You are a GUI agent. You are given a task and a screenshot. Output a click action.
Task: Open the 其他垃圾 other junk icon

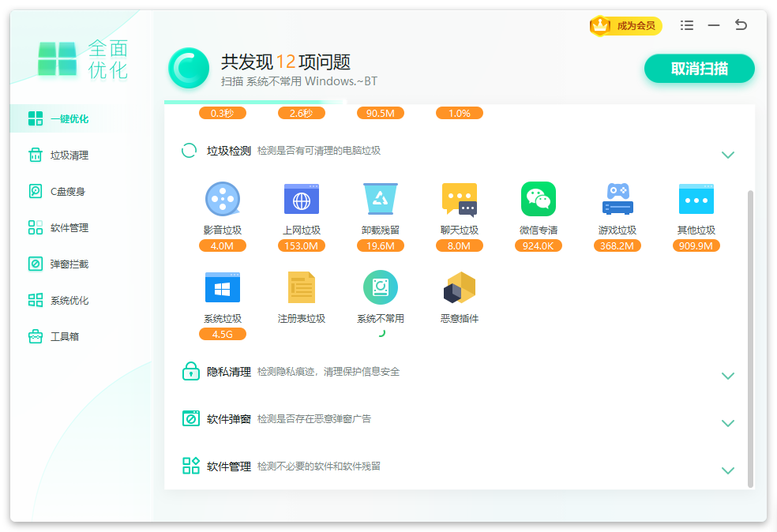pyautogui.click(x=696, y=199)
